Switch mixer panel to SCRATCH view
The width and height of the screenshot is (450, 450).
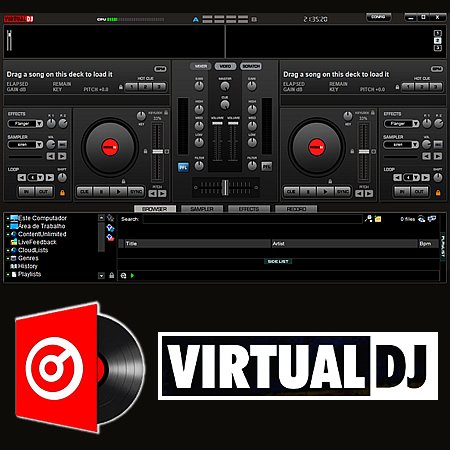tap(251, 66)
